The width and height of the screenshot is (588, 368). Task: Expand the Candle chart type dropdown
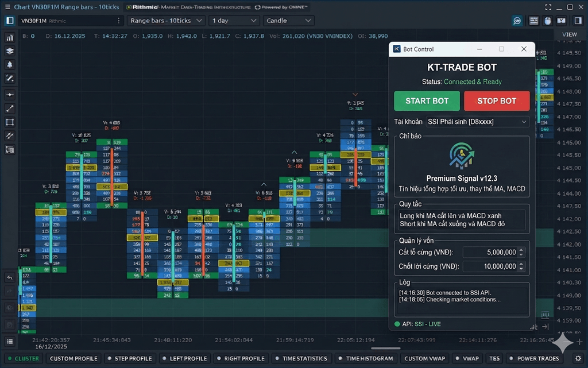click(x=288, y=21)
